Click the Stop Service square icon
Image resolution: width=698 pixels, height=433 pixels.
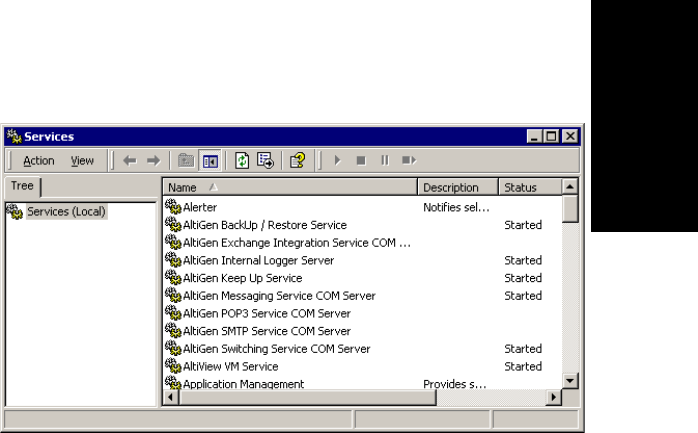pos(361,160)
